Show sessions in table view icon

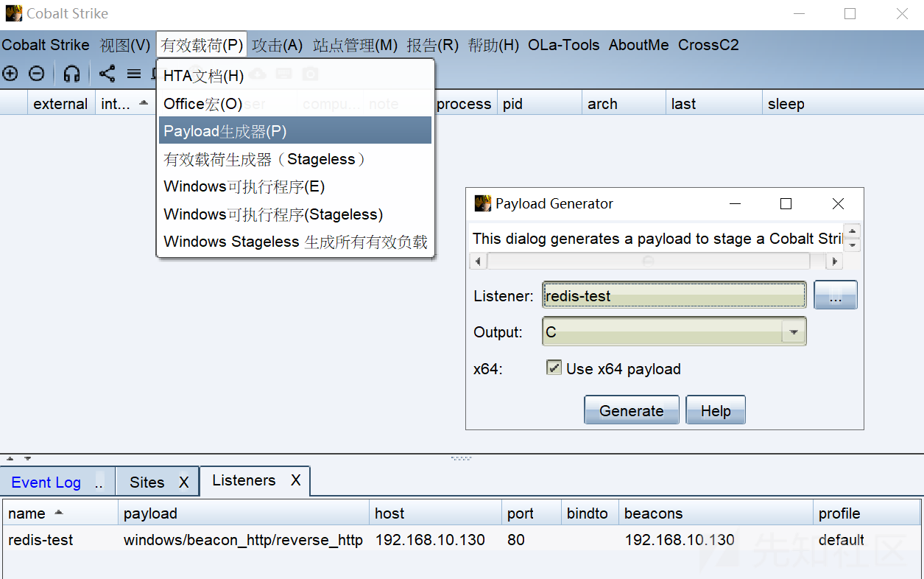(134, 74)
